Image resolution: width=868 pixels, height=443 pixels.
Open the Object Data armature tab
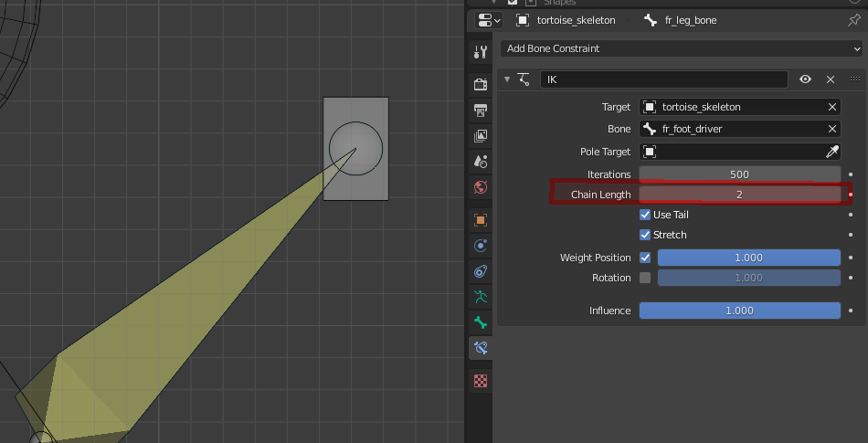pyautogui.click(x=481, y=297)
